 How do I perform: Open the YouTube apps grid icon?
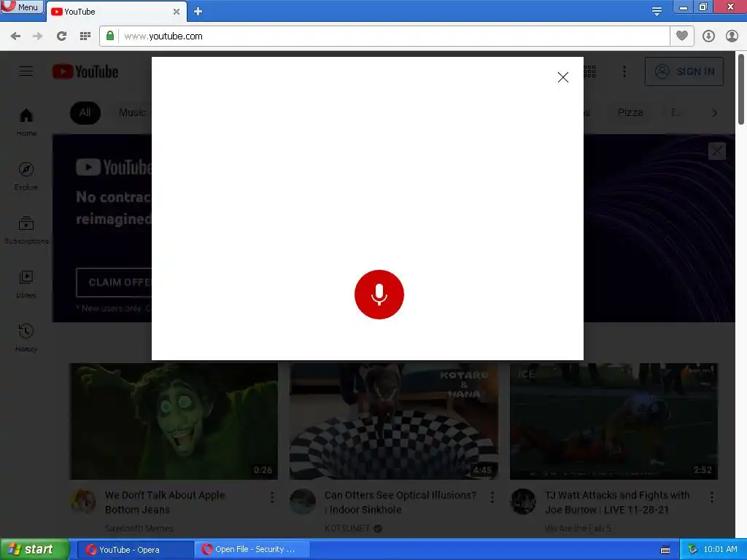tap(589, 71)
